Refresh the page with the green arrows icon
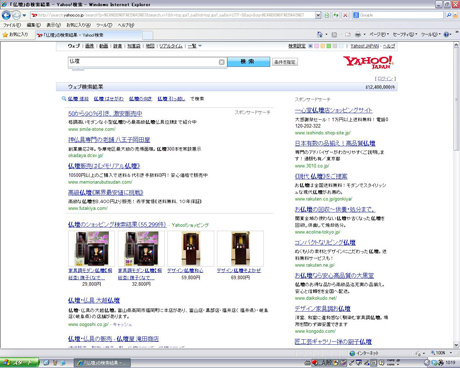Image resolution: width=460 pixels, height=368 pixels. (x=336, y=15)
